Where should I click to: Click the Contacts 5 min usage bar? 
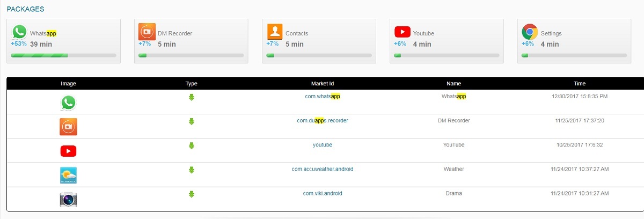tap(319, 55)
